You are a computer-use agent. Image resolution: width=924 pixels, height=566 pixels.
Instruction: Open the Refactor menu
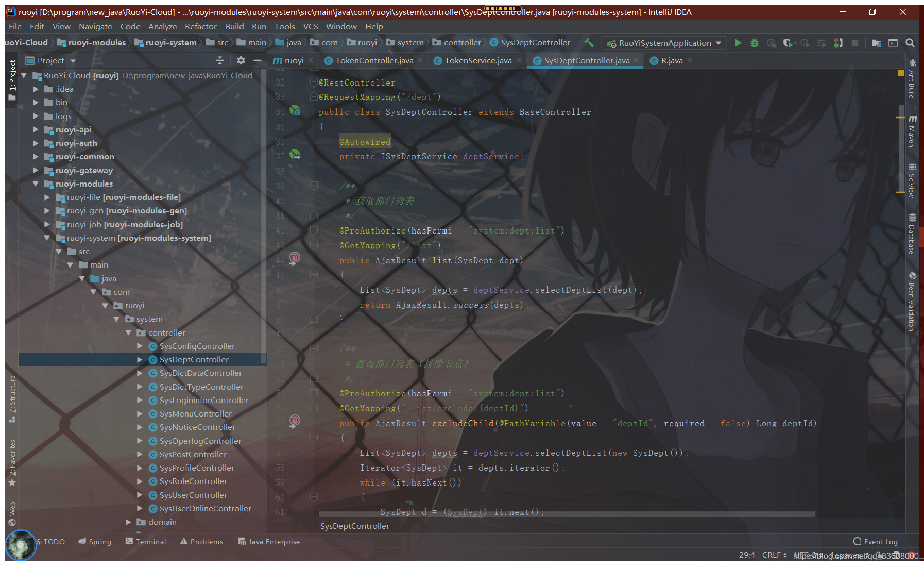(201, 26)
